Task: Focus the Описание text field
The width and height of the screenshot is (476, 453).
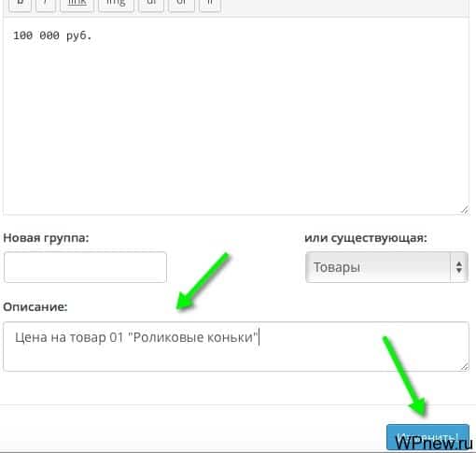Action: (236, 347)
